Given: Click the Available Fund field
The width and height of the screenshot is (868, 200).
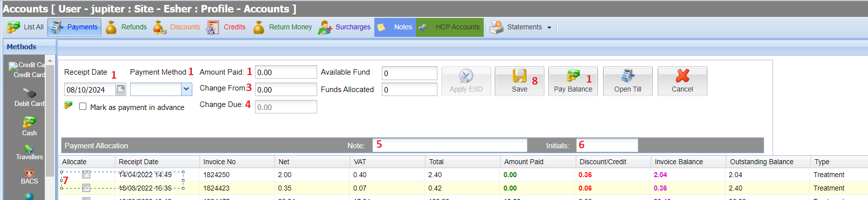Looking at the screenshot, I should pos(409,73).
